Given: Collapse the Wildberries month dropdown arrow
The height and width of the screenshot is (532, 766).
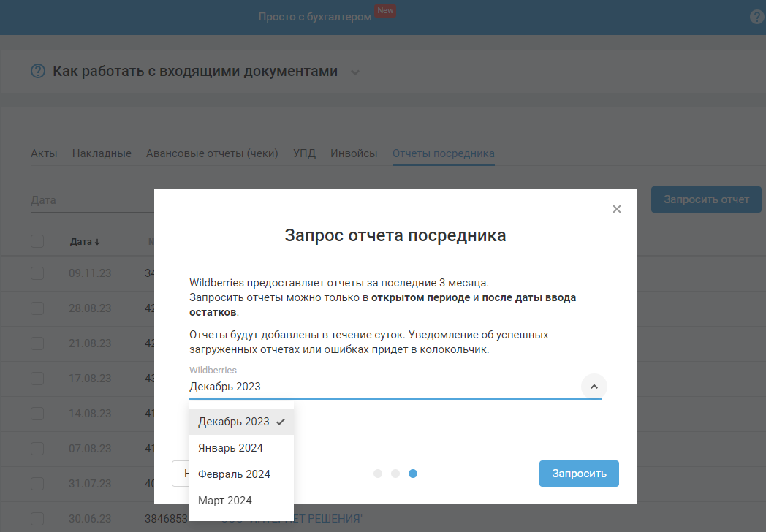Looking at the screenshot, I should click(x=594, y=387).
